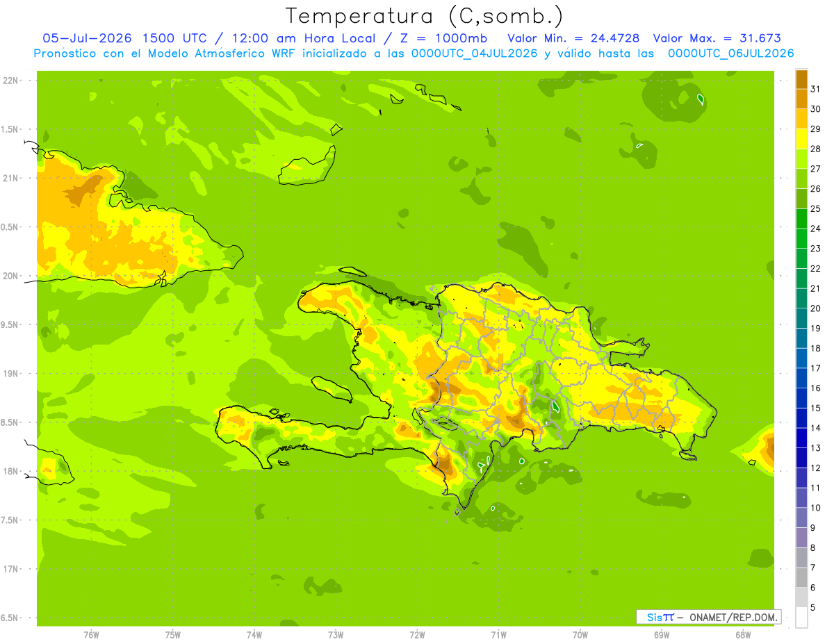Click the purple swatch between 8 and 9
The width and height of the screenshot is (834, 644).
pos(802,538)
